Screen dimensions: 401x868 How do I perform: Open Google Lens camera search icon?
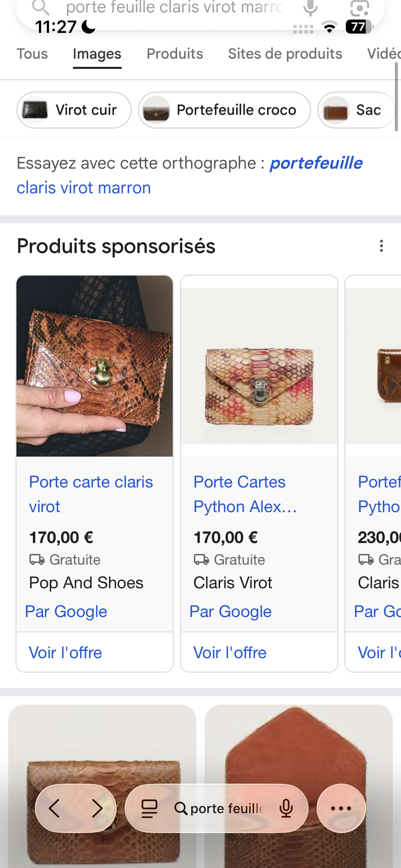coord(360,8)
